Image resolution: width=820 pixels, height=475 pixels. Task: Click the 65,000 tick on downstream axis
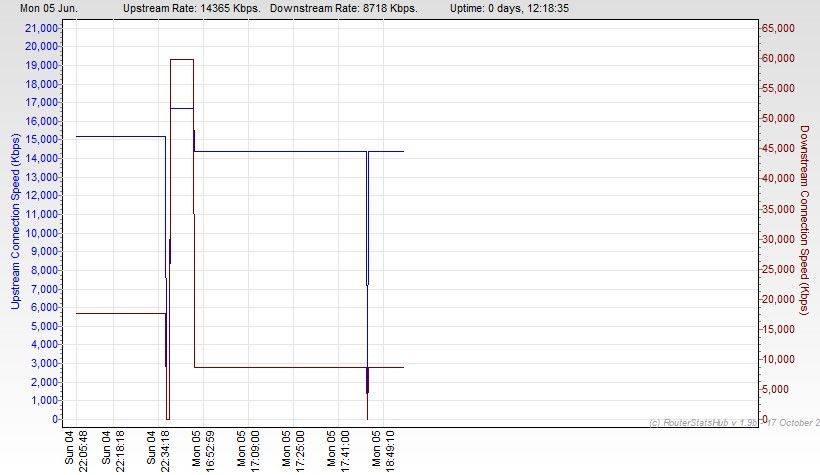[778, 28]
